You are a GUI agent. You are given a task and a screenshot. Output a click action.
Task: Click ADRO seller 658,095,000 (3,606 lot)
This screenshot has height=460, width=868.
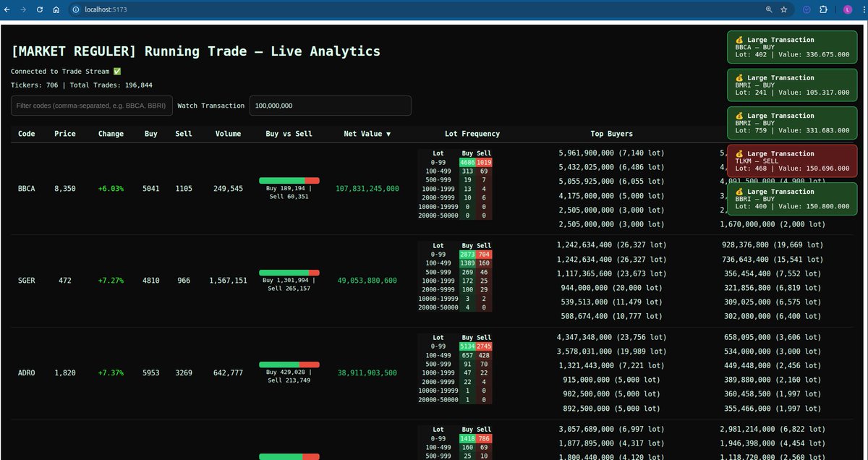tap(773, 337)
